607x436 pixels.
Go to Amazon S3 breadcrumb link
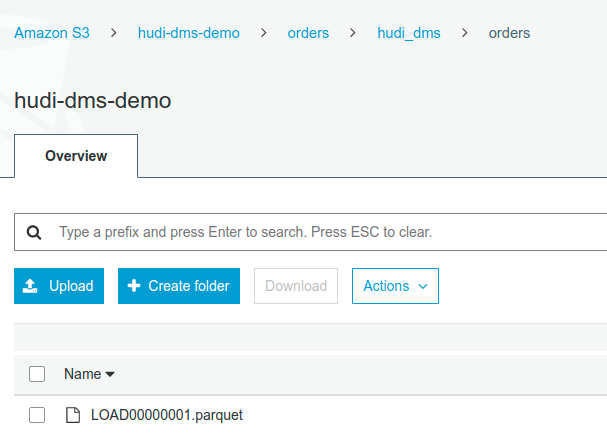[51, 33]
